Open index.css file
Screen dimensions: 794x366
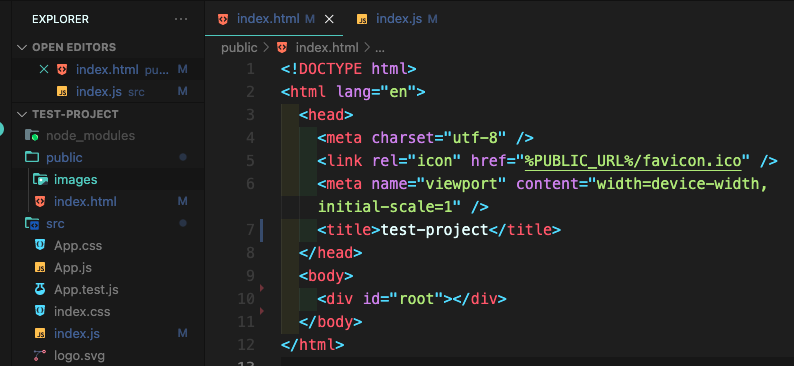click(109, 311)
